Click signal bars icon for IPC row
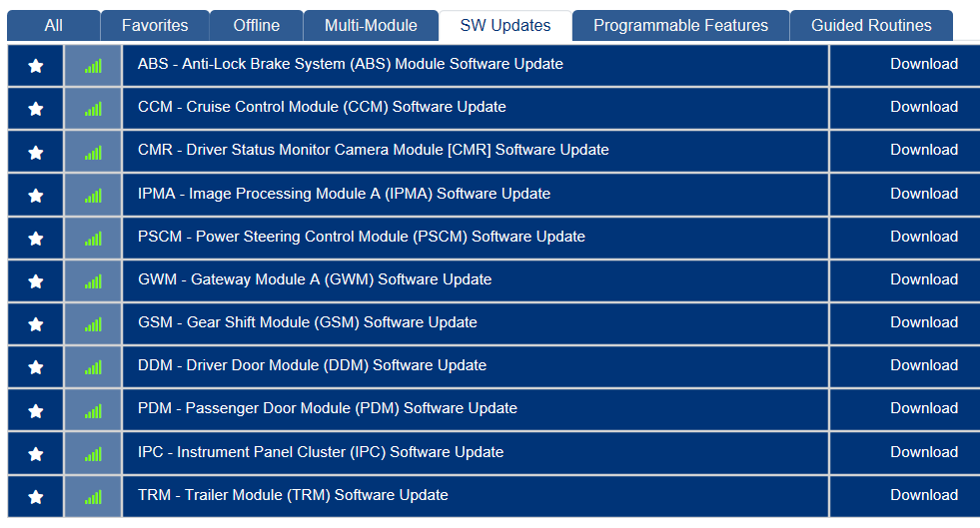This screenshot has width=980, height=528. [x=93, y=454]
